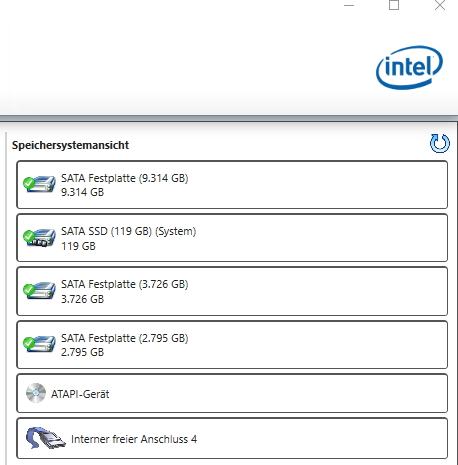
Task: Click the 3.726 GB hard disk icon
Action: point(39,290)
